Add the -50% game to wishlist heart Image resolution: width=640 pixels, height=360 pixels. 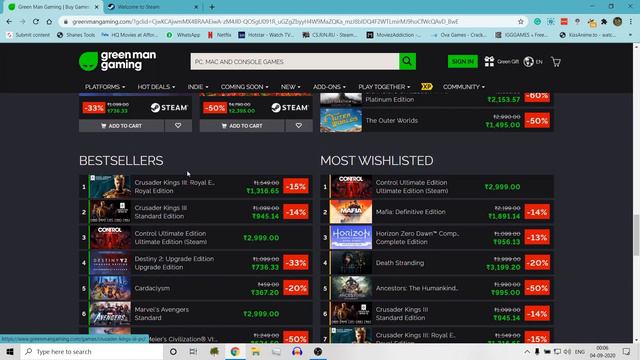[x=299, y=126]
